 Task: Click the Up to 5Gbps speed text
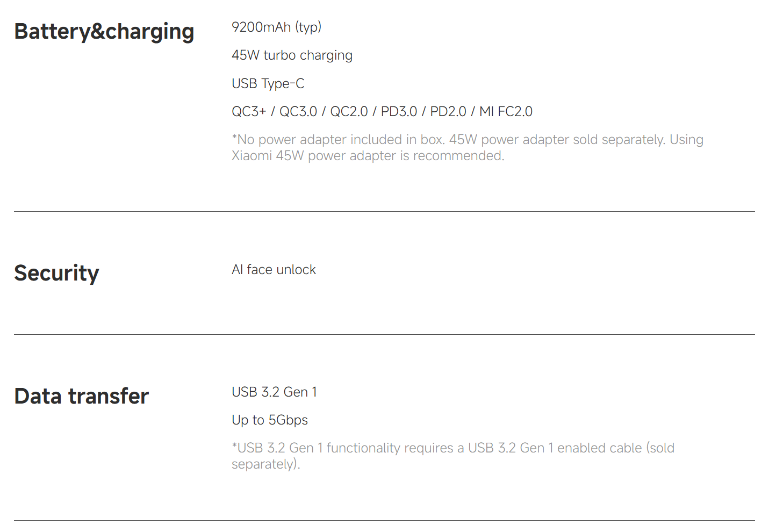tap(270, 420)
